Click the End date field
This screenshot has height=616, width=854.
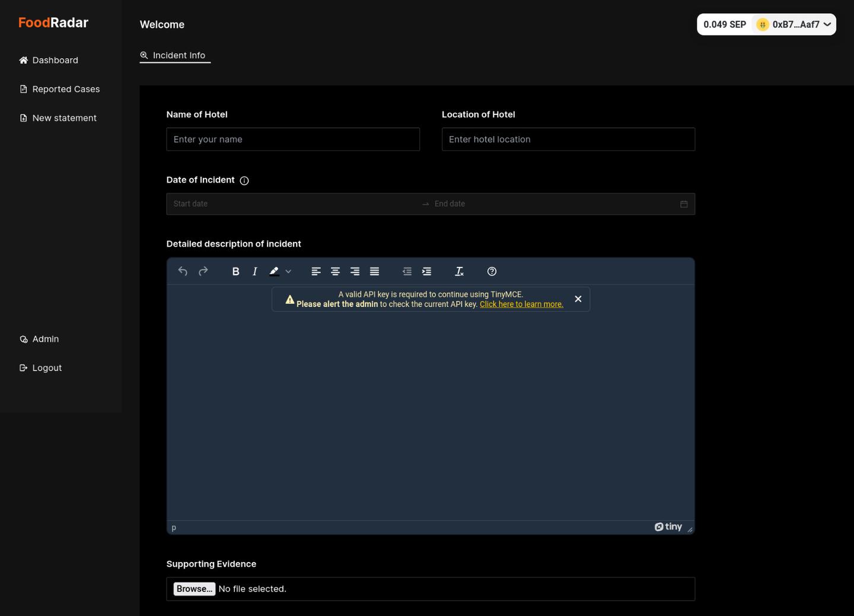click(x=555, y=203)
